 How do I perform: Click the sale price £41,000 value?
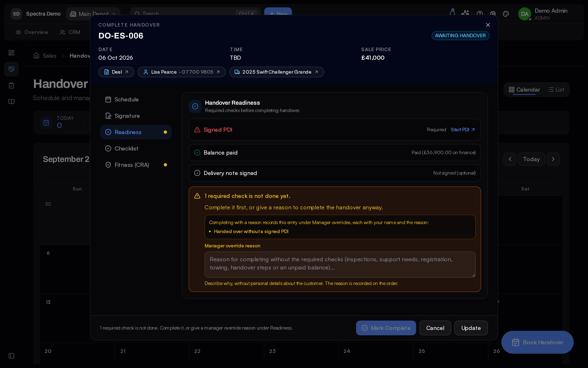pos(373,58)
